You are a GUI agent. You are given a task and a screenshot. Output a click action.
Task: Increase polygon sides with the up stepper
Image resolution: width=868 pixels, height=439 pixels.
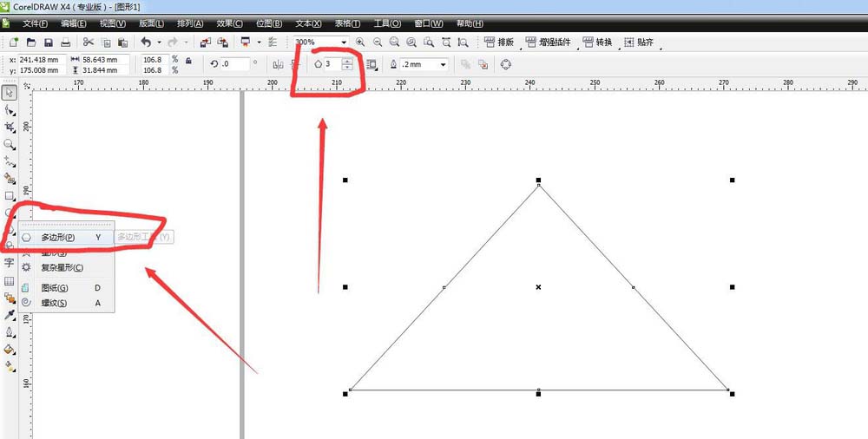point(347,61)
